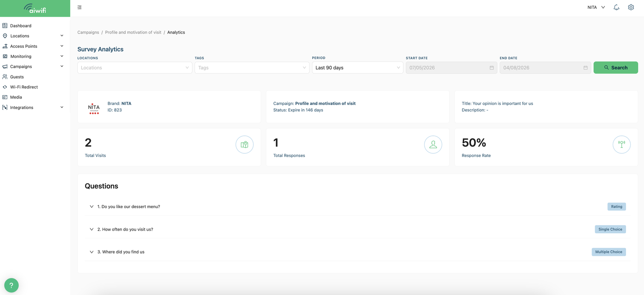Go to Campaigns breadcrumb link
Image resolution: width=644 pixels, height=295 pixels.
coord(88,32)
